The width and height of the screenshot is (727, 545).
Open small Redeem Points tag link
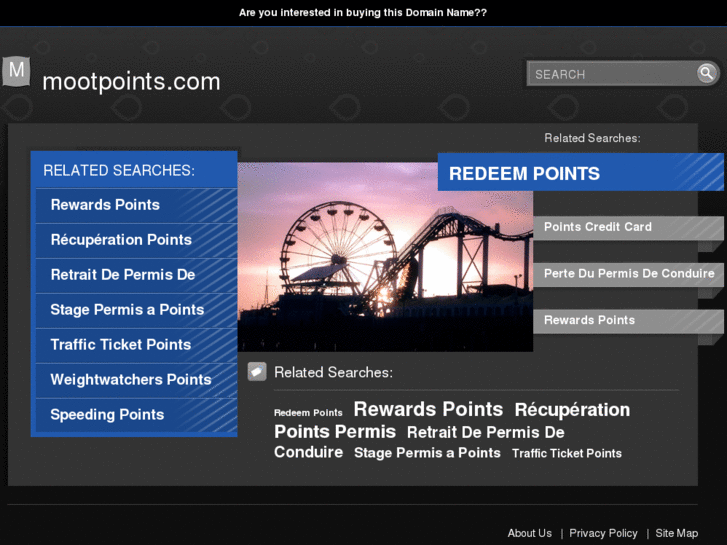click(x=308, y=413)
